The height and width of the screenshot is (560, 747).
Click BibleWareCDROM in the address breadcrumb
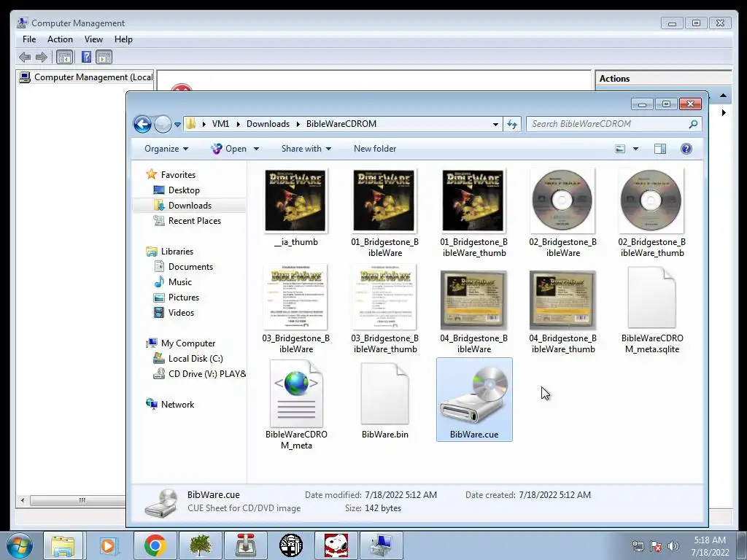tap(341, 124)
